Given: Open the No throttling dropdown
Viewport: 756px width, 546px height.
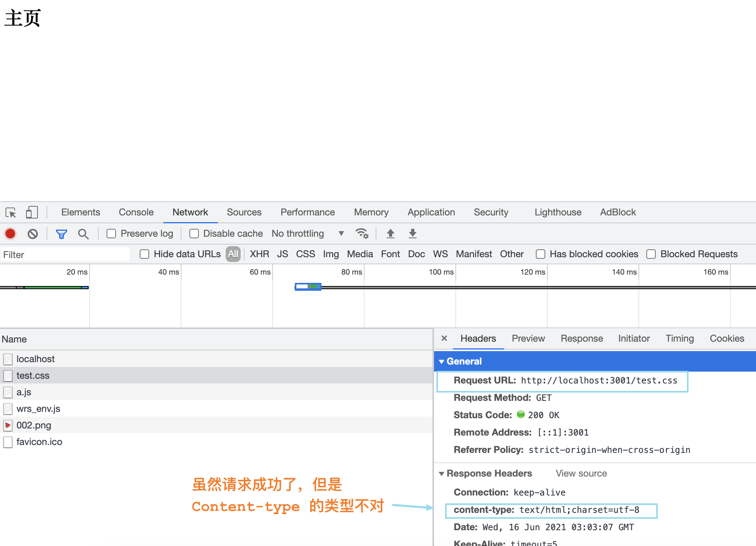Looking at the screenshot, I should click(x=308, y=234).
